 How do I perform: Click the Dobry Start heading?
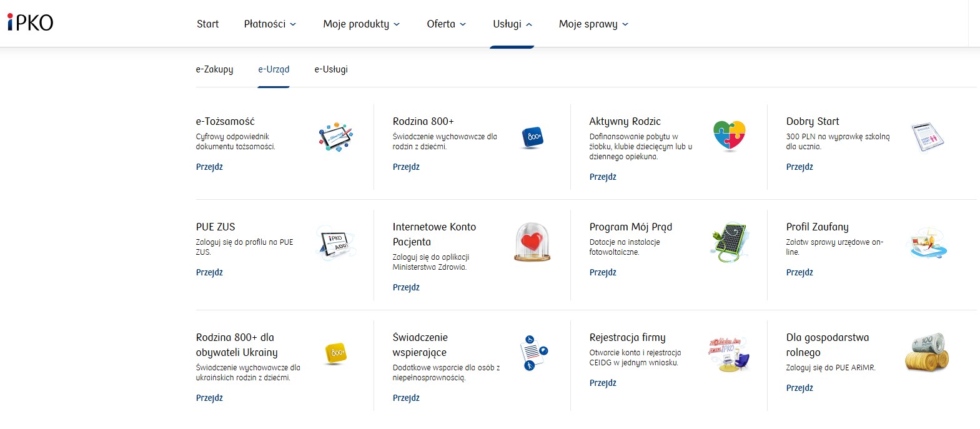813,121
